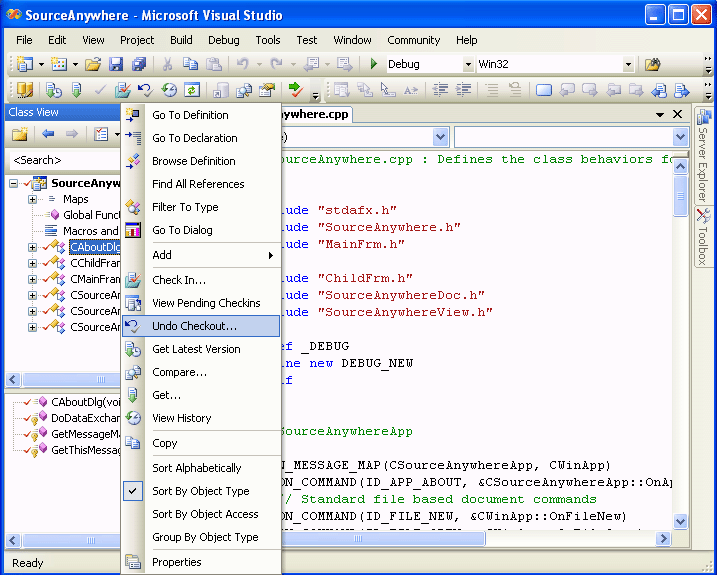Click the Save All toolbar icon
This screenshot has width=717, height=575.
click(x=138, y=64)
